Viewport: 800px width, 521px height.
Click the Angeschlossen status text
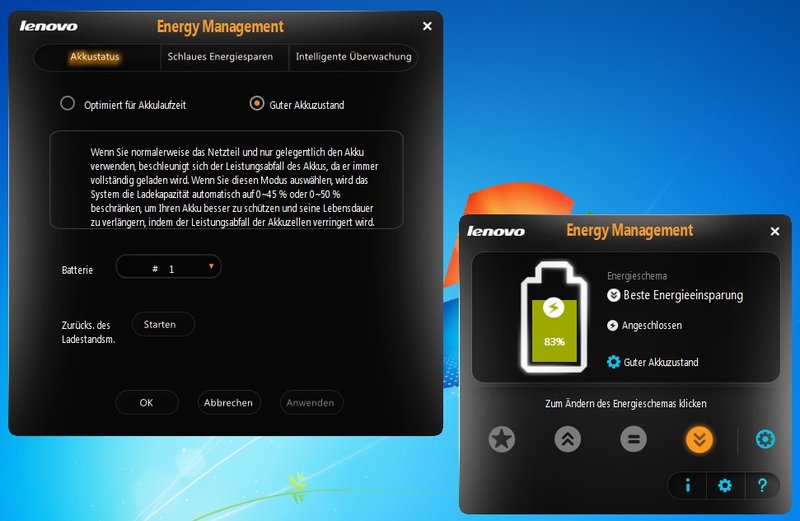pos(652,326)
